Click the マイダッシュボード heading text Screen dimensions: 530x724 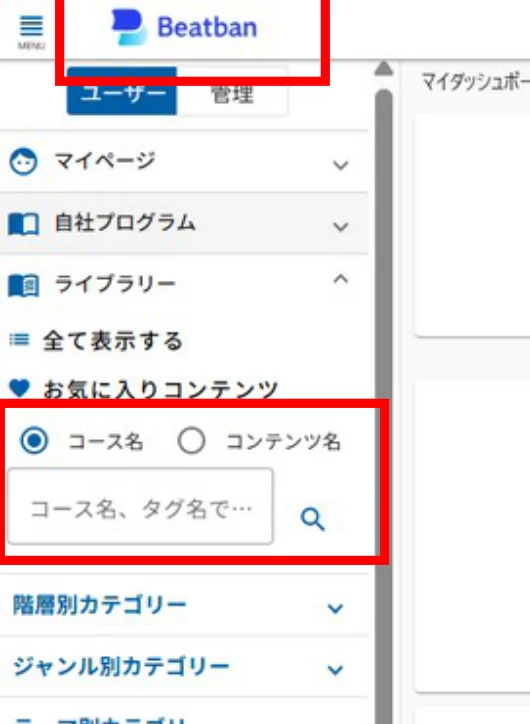476,82
